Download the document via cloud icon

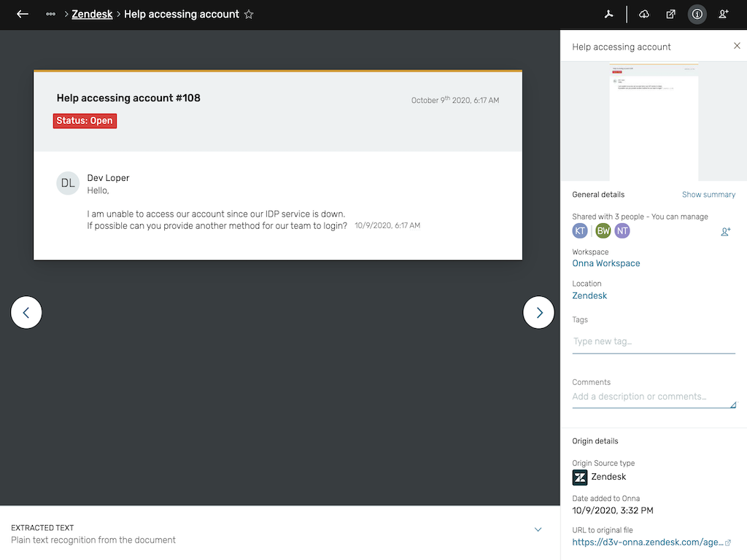coord(644,14)
